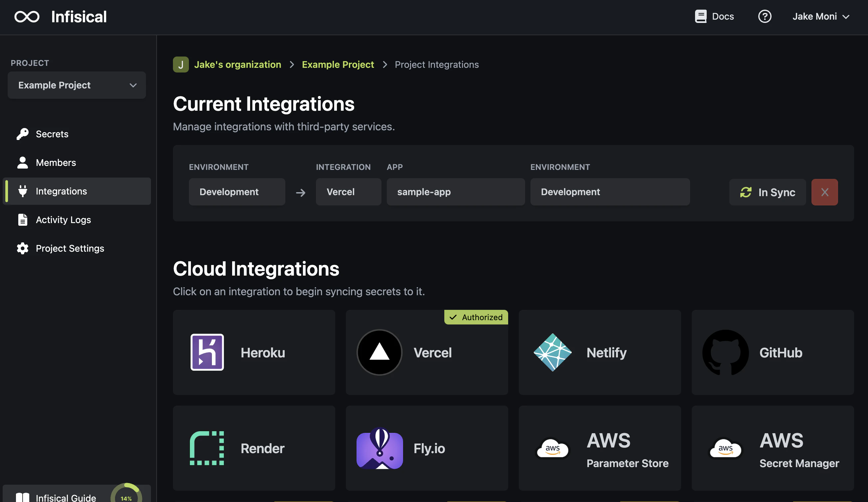Select the GitHub integration card

click(x=773, y=352)
